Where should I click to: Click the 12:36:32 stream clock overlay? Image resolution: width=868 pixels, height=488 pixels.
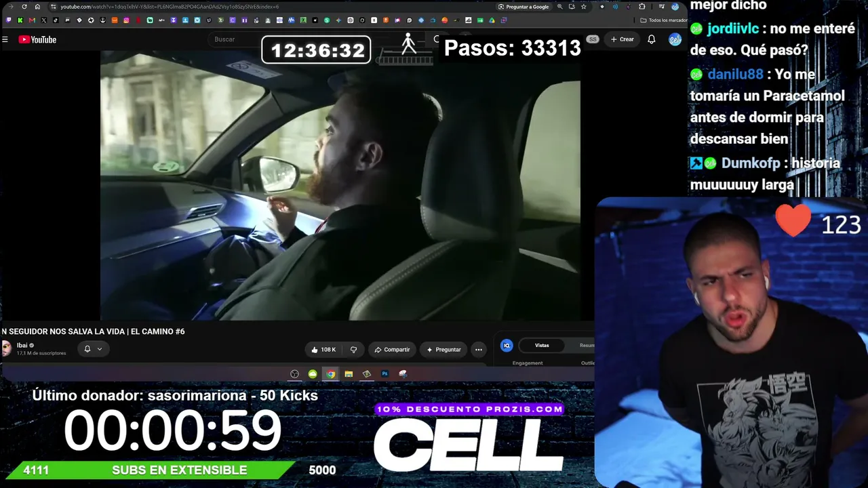(316, 50)
